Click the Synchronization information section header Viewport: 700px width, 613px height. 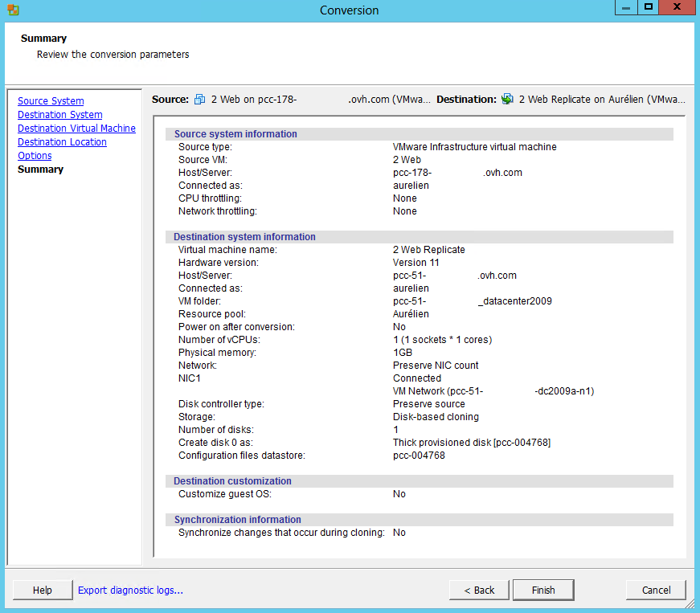coord(237,520)
